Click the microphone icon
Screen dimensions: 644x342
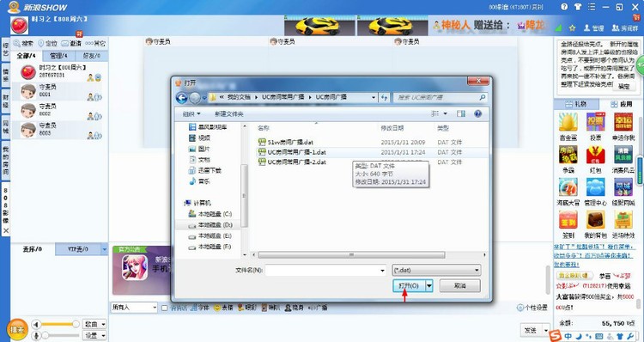coord(36,335)
